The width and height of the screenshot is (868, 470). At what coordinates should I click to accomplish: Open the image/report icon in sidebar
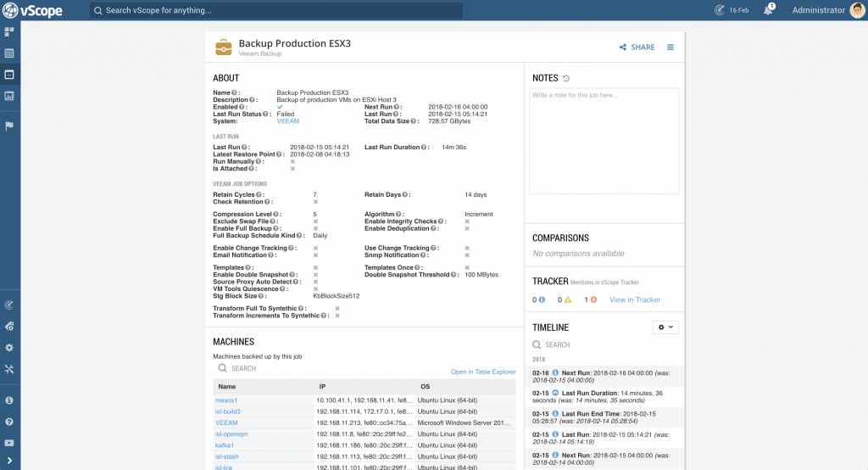pos(8,96)
